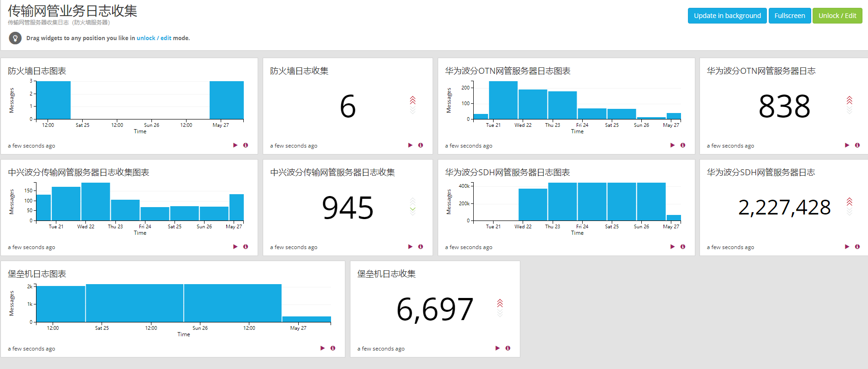Replay search for 防火墙日志图表 widget

[x=235, y=145]
